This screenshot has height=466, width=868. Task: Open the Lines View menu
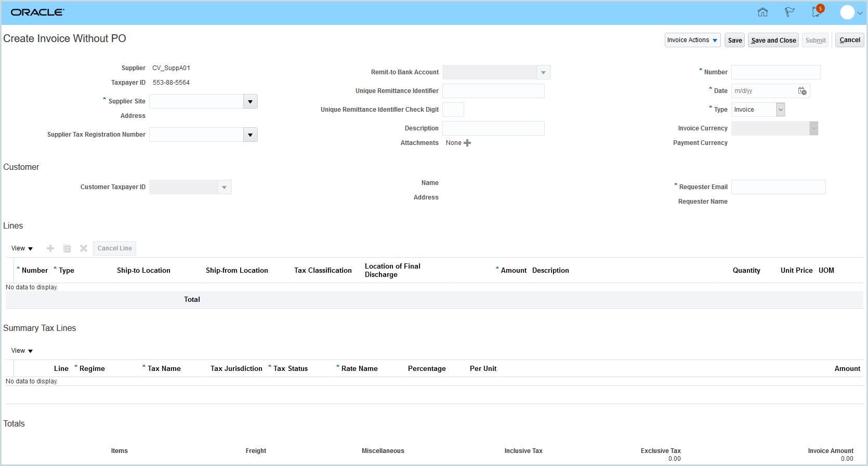pos(22,248)
